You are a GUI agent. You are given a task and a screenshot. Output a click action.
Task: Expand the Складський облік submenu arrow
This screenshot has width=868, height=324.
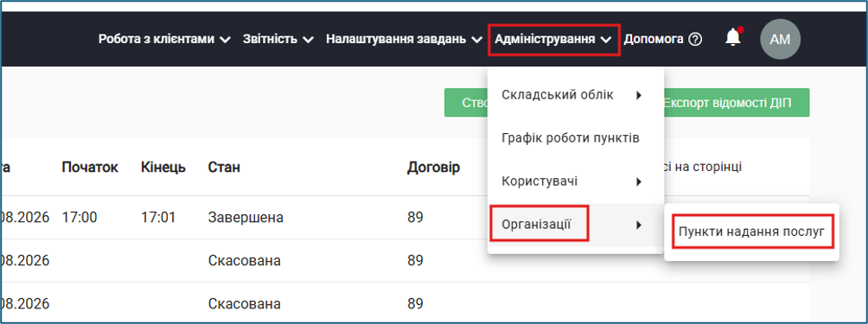click(638, 95)
